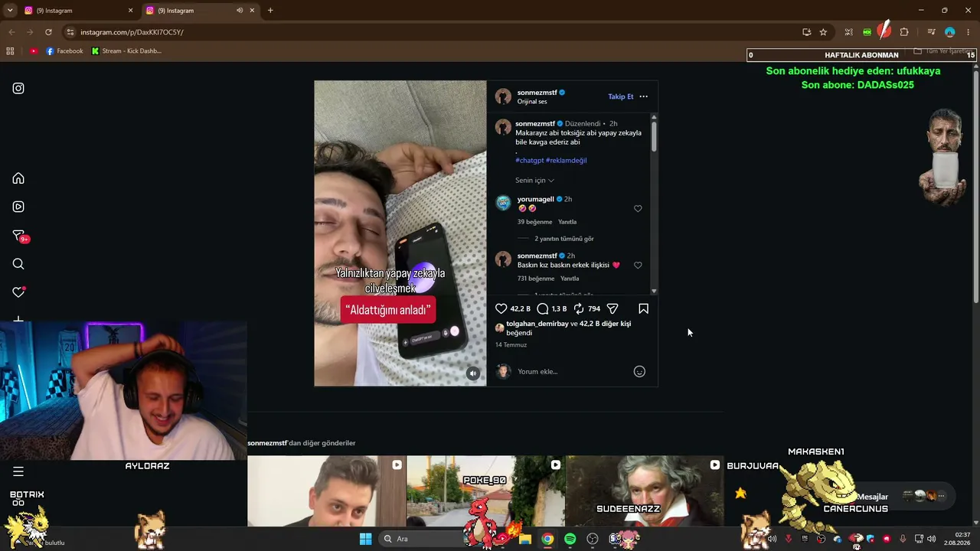This screenshot has width=980, height=551.
Task: View the '731 beğenme' likes list
Action: click(536, 279)
